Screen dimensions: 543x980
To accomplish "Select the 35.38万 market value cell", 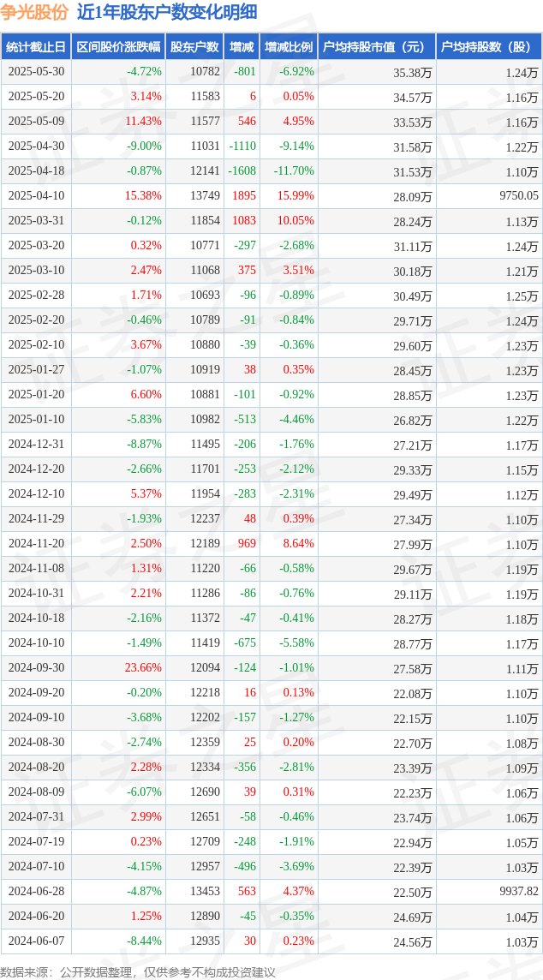I will click(415, 72).
